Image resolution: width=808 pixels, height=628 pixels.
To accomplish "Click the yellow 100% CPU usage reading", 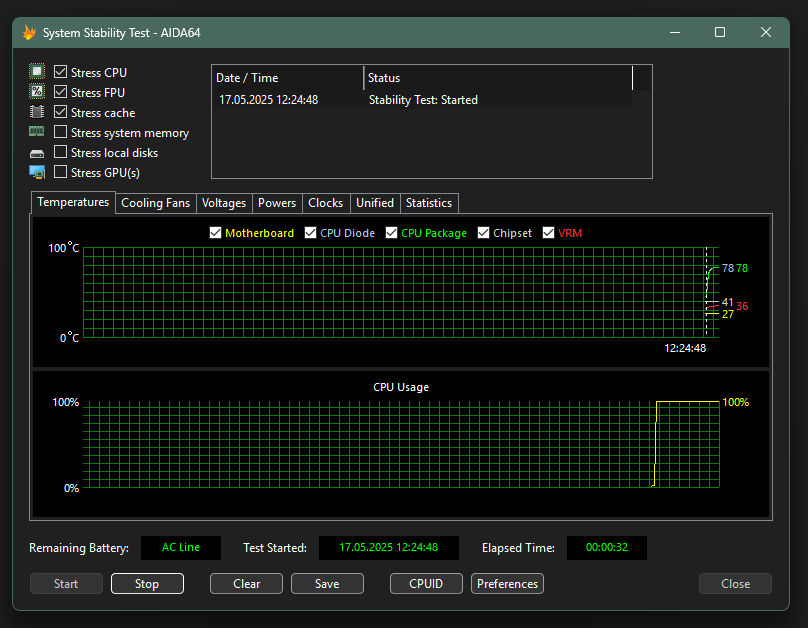I will click(735, 402).
